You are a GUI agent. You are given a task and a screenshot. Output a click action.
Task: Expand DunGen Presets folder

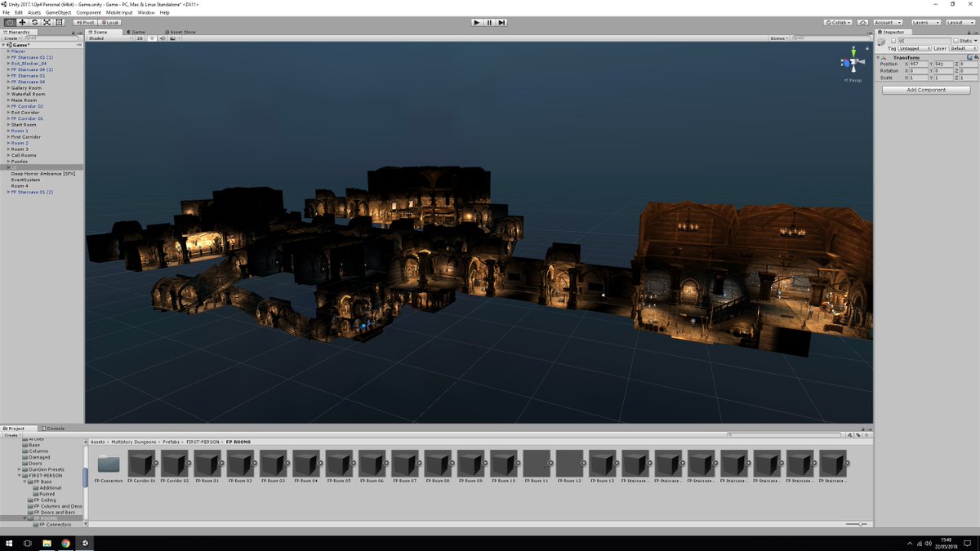20,469
